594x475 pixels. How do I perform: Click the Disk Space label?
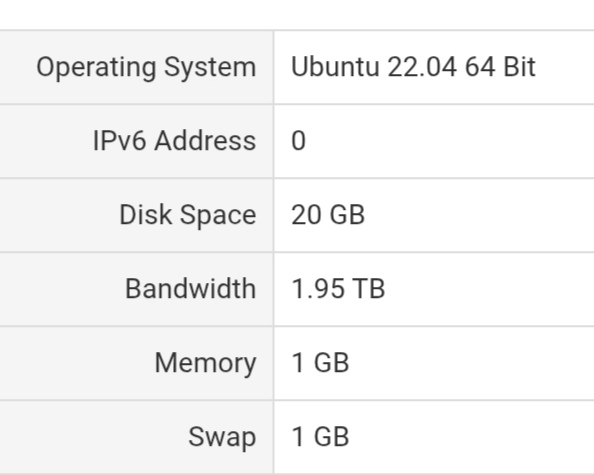pos(188,215)
